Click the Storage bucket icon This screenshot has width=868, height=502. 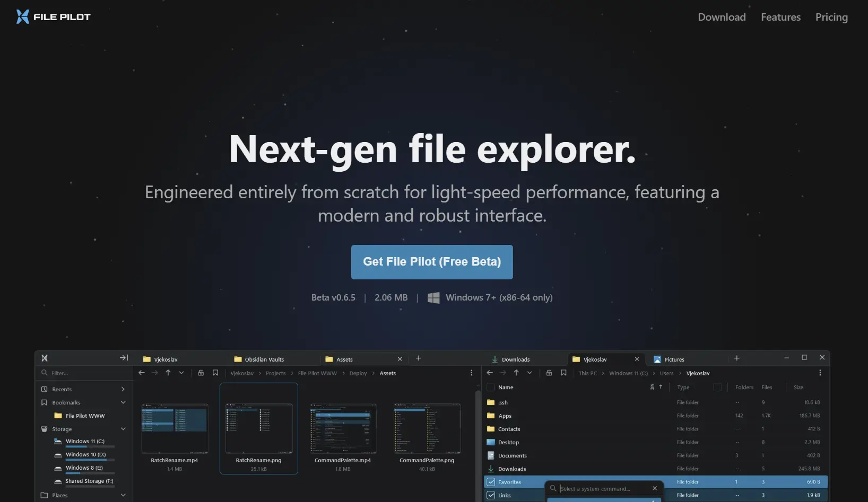pyautogui.click(x=44, y=429)
